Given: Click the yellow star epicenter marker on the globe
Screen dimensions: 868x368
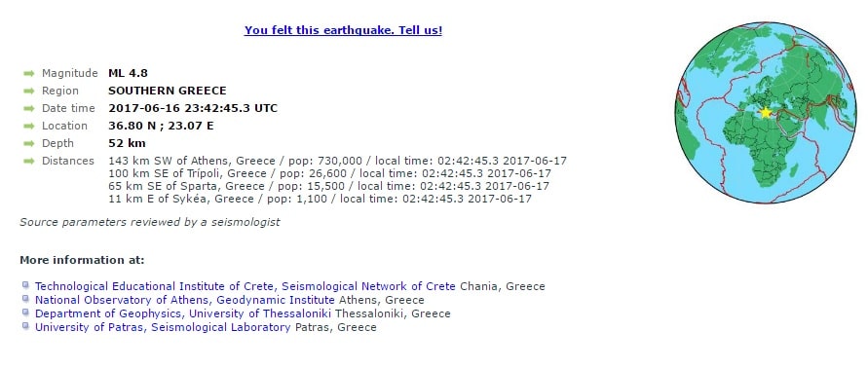Looking at the screenshot, I should [x=766, y=112].
